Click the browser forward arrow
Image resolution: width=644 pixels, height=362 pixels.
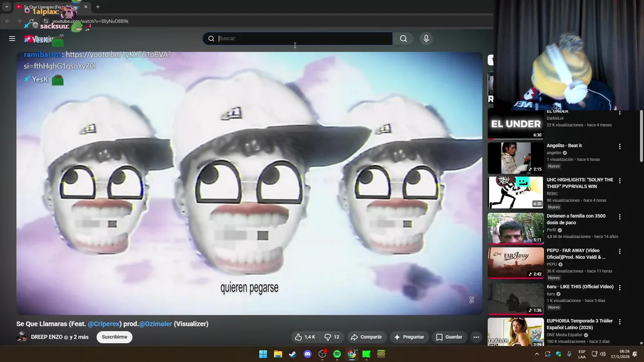(19, 21)
